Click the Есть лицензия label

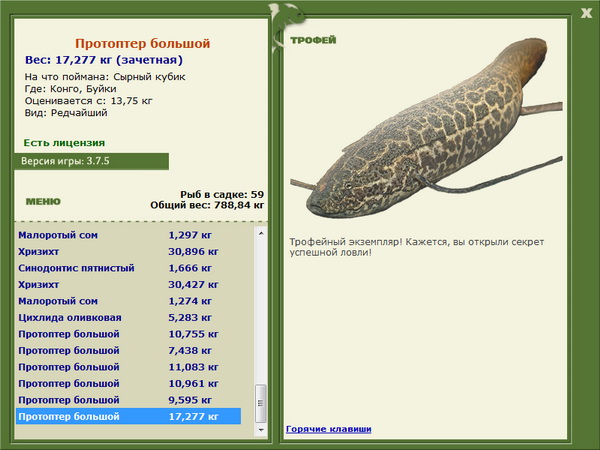(x=64, y=143)
